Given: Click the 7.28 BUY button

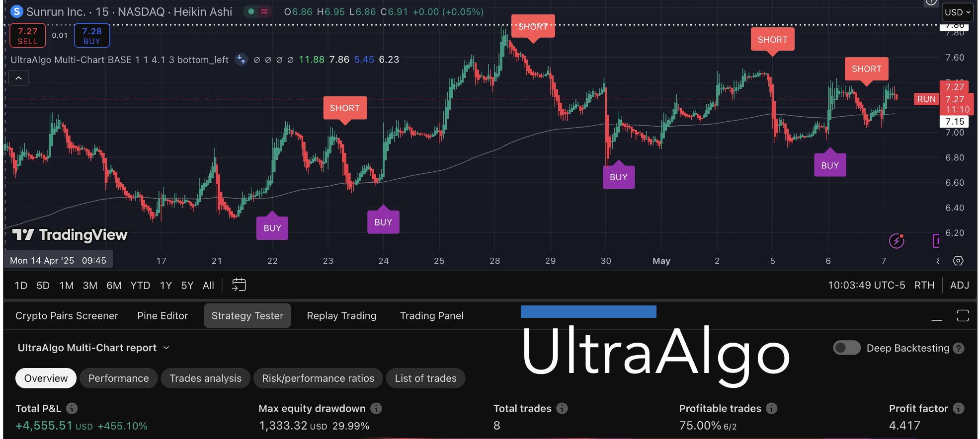Looking at the screenshot, I should pos(92,36).
